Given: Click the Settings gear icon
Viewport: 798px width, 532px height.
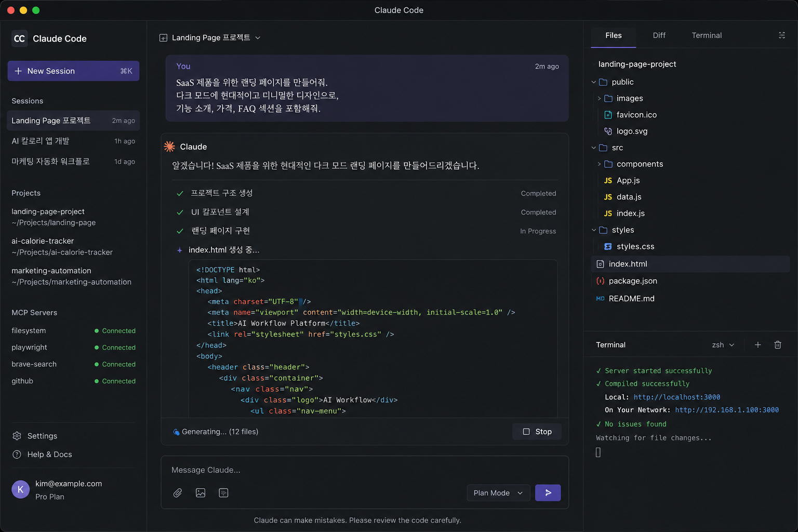Looking at the screenshot, I should tap(17, 436).
